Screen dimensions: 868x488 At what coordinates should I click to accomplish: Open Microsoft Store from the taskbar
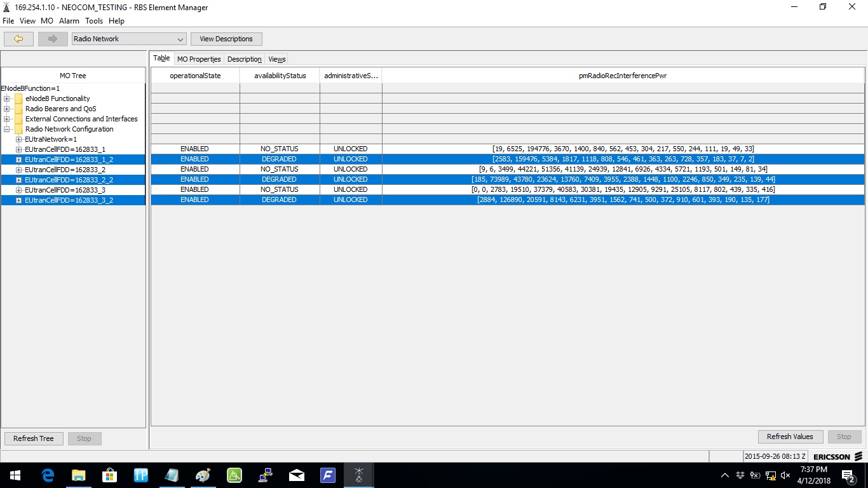(110, 475)
